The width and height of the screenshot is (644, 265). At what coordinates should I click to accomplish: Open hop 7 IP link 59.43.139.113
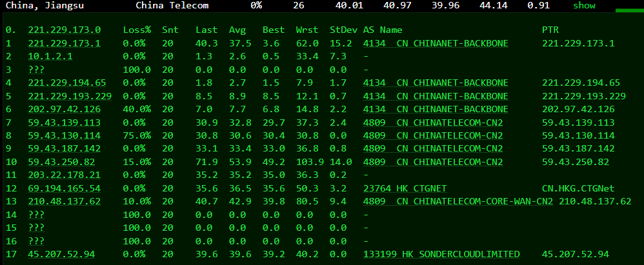click(64, 123)
